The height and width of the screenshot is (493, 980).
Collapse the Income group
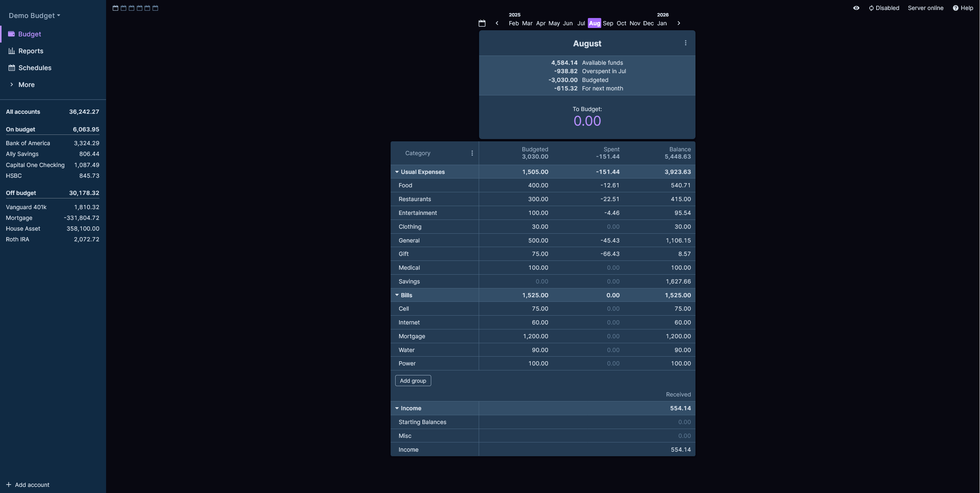pyautogui.click(x=397, y=408)
